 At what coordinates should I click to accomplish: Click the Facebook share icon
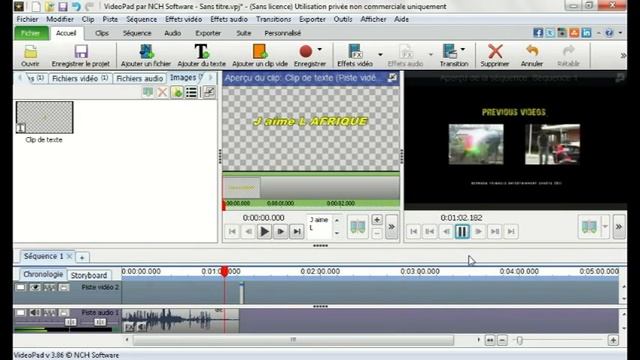point(538,33)
